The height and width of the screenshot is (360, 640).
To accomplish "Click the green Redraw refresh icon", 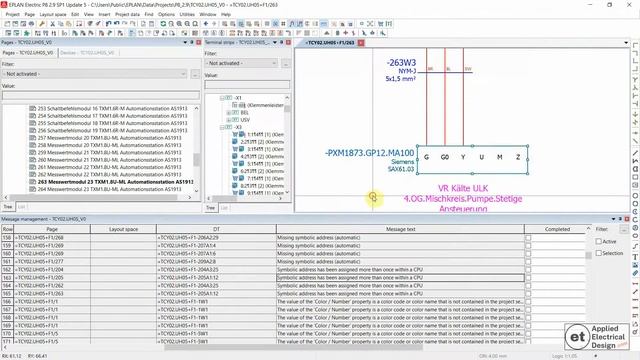I will click(163, 24).
